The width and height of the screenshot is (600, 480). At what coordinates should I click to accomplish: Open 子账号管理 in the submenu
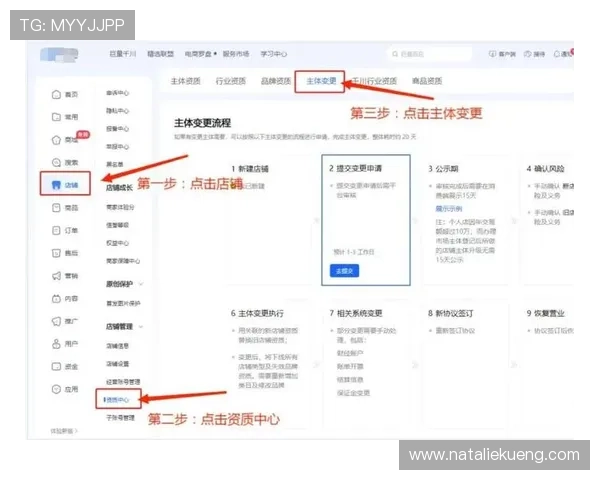point(120,418)
